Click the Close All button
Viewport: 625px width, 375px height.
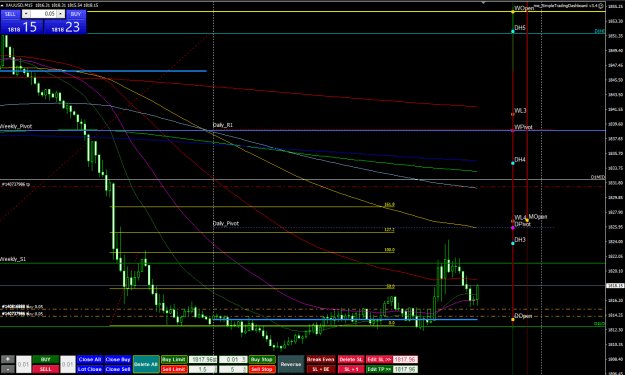coord(90,359)
